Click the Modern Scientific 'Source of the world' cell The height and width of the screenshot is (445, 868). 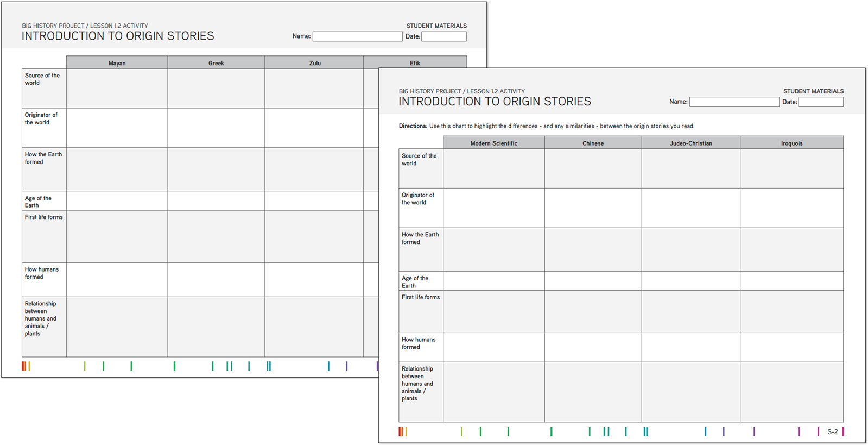(494, 168)
